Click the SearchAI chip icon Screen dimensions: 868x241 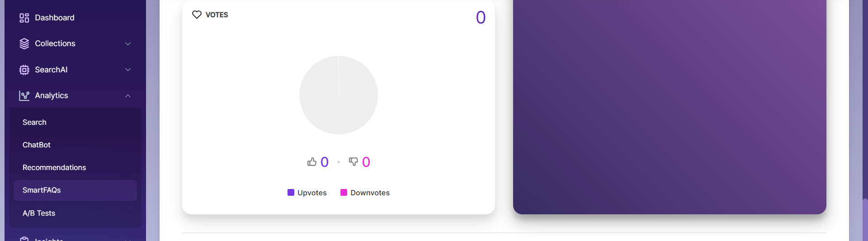pos(24,70)
